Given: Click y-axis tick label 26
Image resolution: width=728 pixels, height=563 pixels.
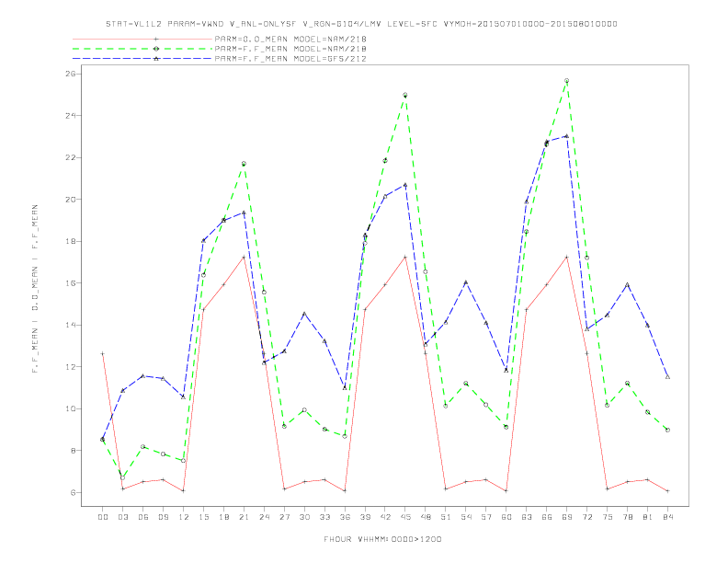Looking at the screenshot, I should point(71,74).
